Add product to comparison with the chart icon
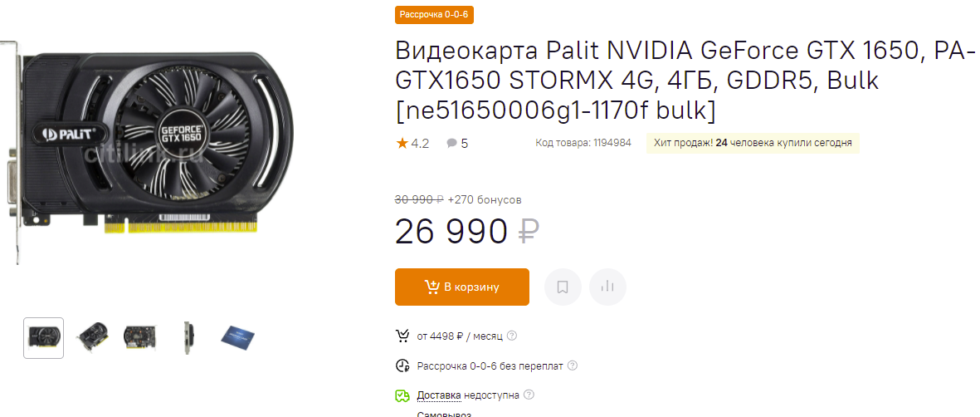This screenshot has height=417, width=980. (x=607, y=287)
